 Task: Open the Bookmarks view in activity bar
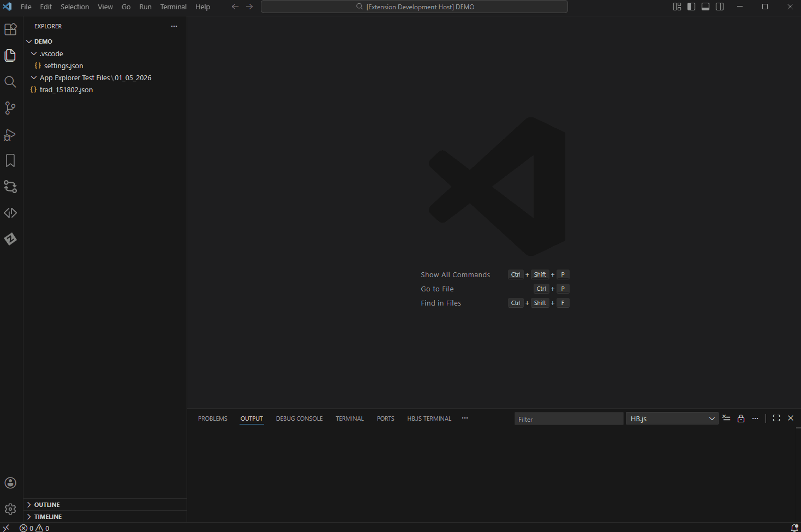10,160
